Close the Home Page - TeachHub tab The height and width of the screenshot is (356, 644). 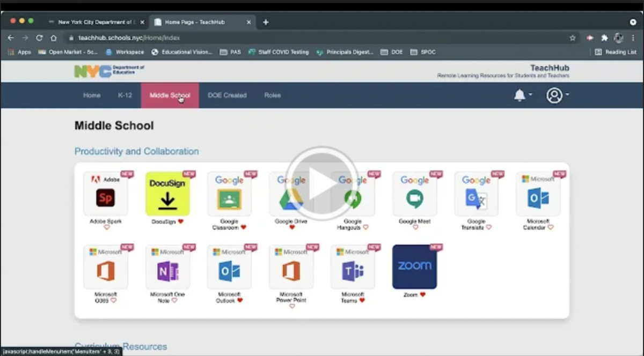pyautogui.click(x=248, y=22)
